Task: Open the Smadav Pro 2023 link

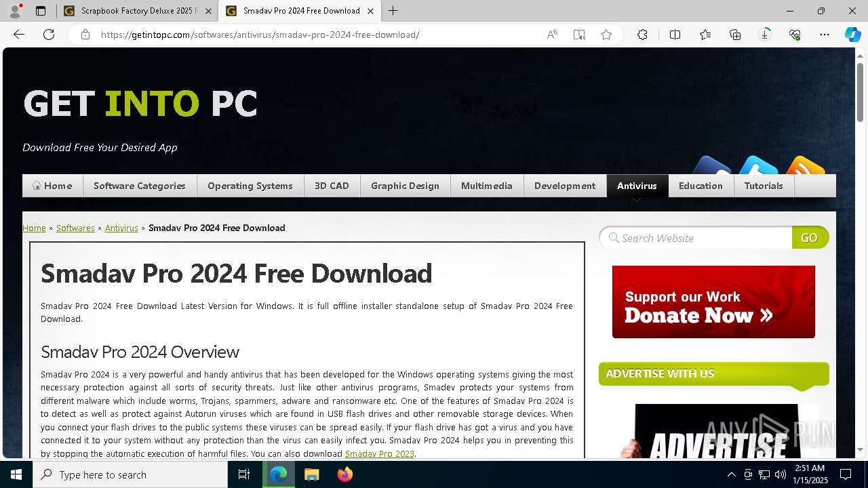Action: (x=379, y=453)
